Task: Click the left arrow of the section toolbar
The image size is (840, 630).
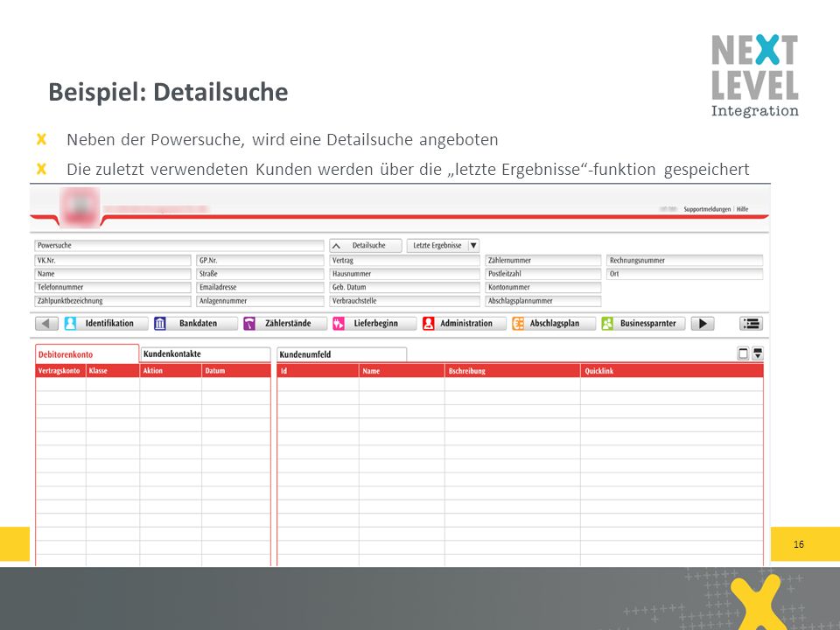Action: (x=46, y=324)
